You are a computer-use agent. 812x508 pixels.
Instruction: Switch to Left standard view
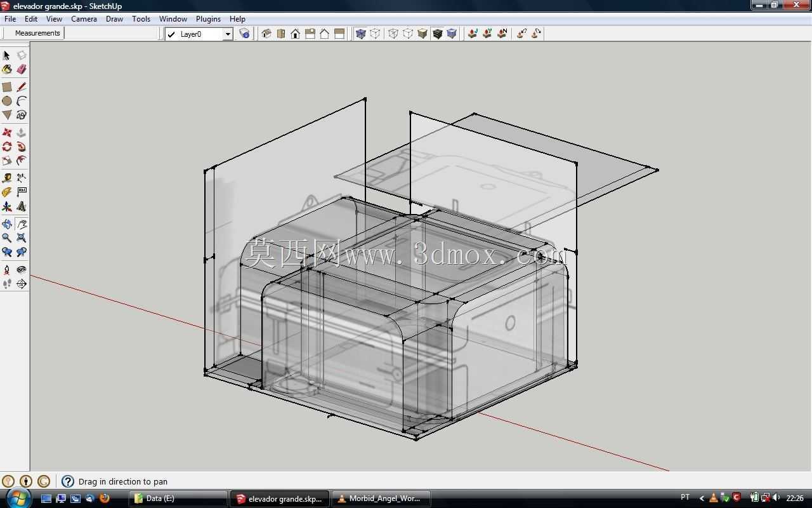pos(339,34)
